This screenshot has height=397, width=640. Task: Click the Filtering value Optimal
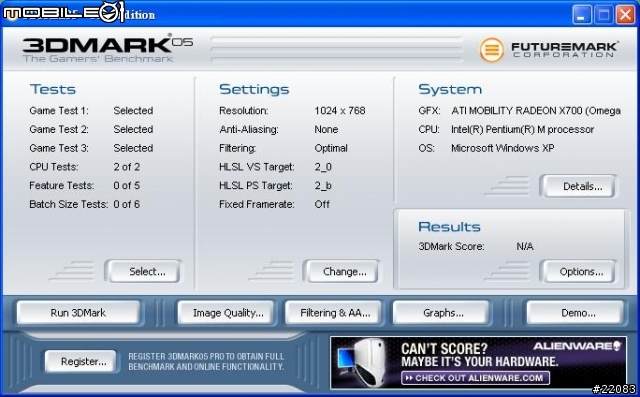point(331,148)
